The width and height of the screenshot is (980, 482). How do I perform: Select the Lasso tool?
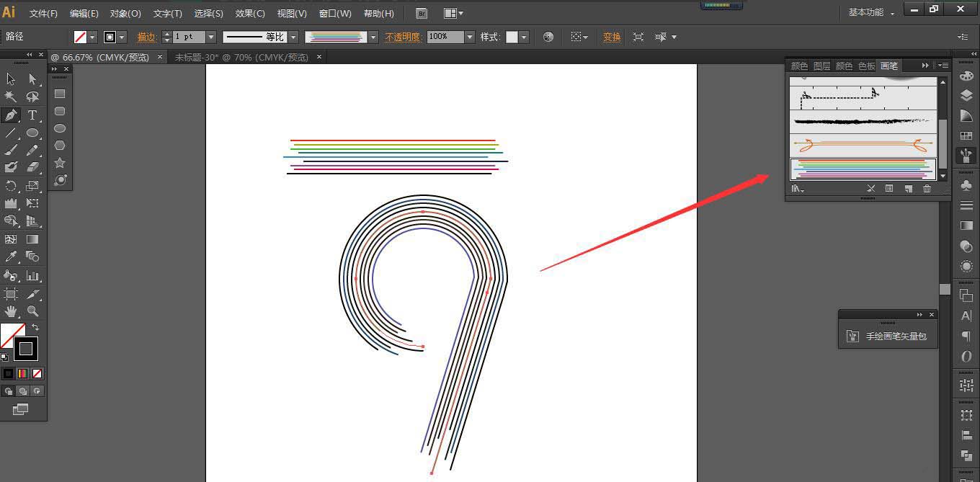click(32, 97)
